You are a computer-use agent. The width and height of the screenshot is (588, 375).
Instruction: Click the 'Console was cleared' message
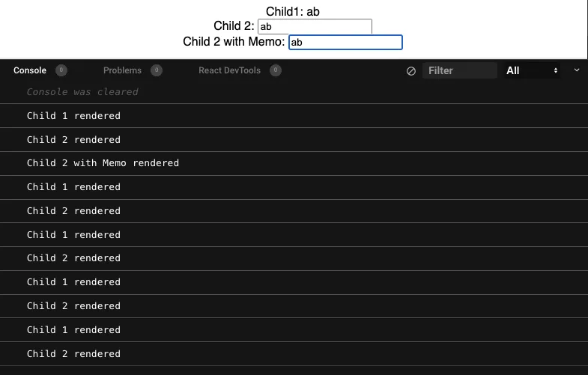point(82,92)
